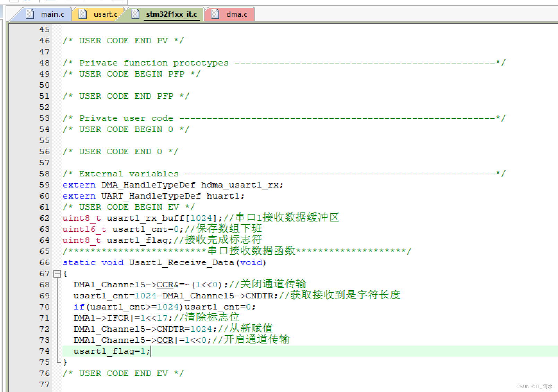
Task: Click the usart1_cnt=1024-DMA1_Channel5->CNDTR line
Action: (x=175, y=296)
